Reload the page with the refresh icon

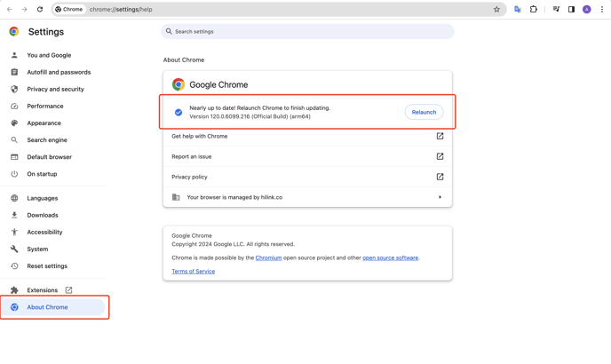[40, 10]
